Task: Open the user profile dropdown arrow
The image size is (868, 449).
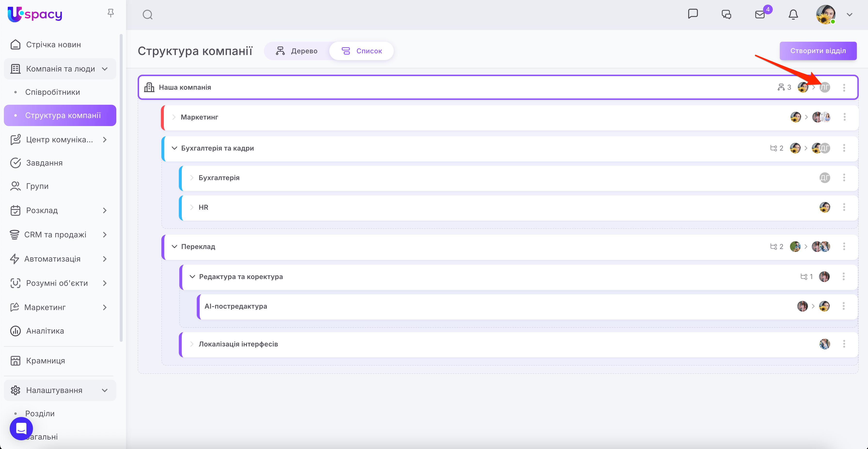Action: pyautogui.click(x=850, y=15)
